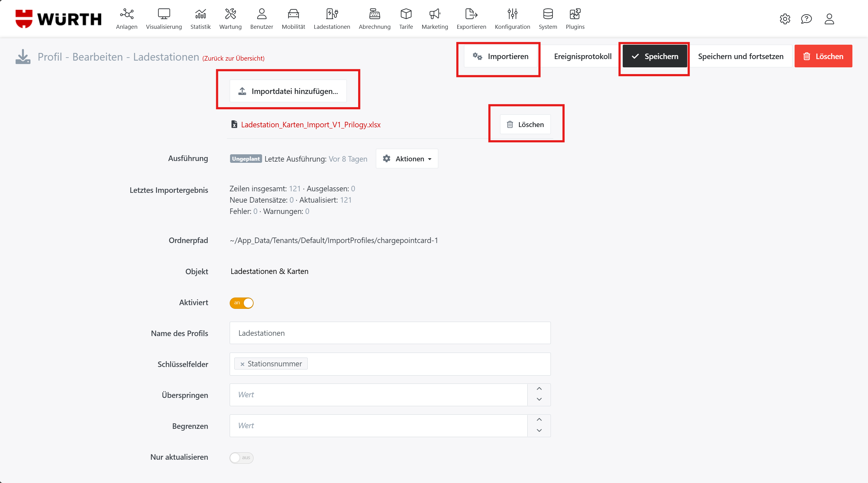Expand the Aktionen dropdown
This screenshot has width=868, height=483.
tap(407, 159)
